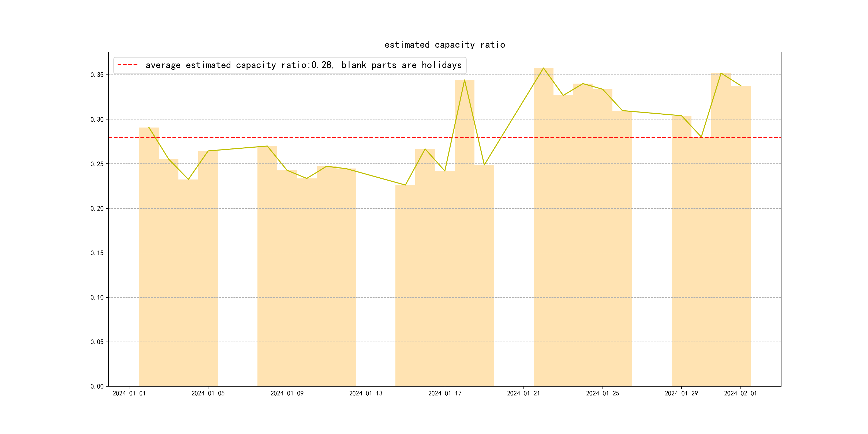This screenshot has height=434, width=868.
Task: Click the legend's red dashed line sample
Action: pos(127,65)
